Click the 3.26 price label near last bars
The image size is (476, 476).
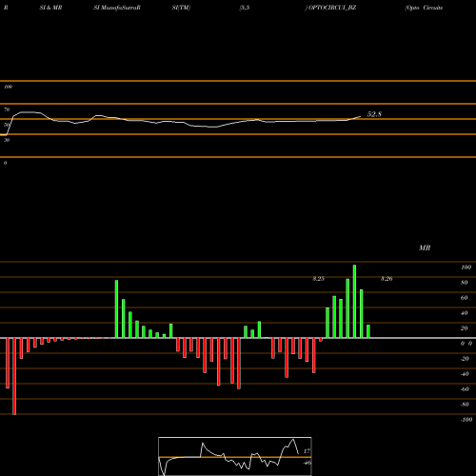(x=387, y=279)
